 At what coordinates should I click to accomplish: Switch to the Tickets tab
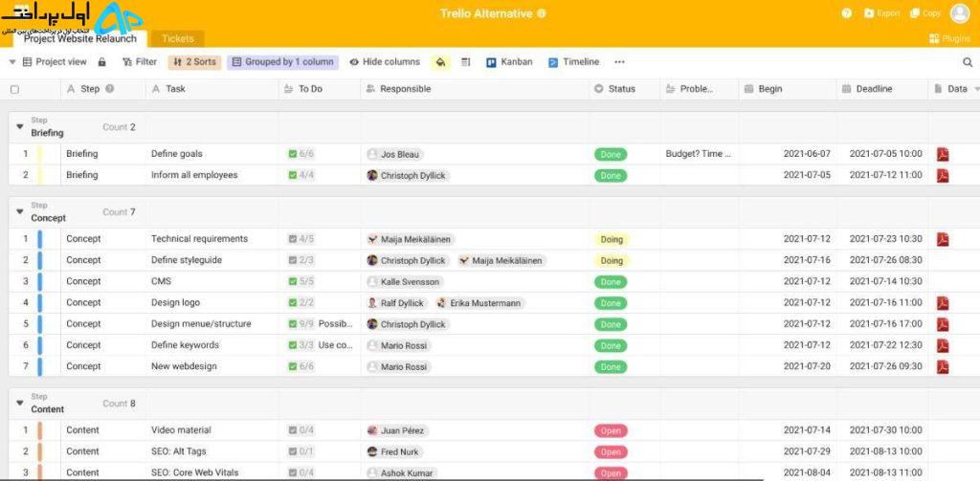(177, 39)
